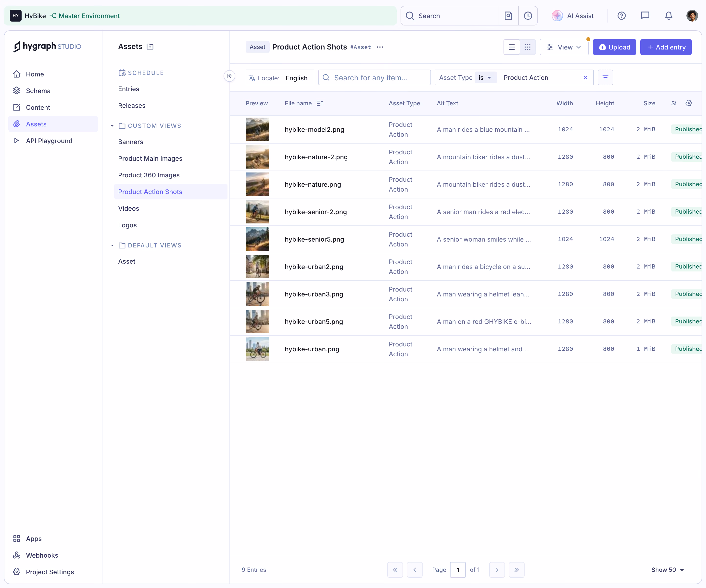Collapse the sidebar panel arrow
This screenshot has height=588, width=706.
229,76
